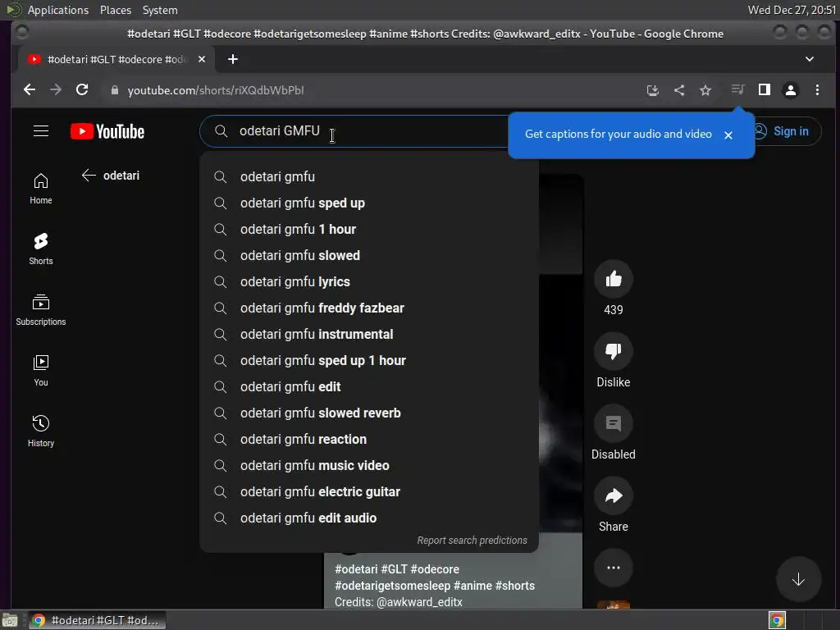Image resolution: width=840 pixels, height=630 pixels.
Task: Select 'odetari gmfu sped up 1 hour'
Action: click(x=369, y=360)
